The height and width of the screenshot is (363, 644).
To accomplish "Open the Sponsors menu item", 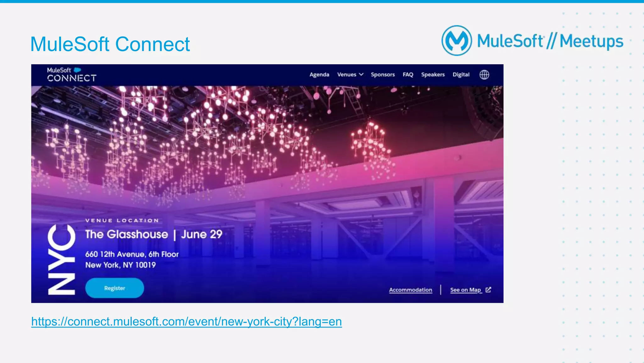I will coord(383,75).
